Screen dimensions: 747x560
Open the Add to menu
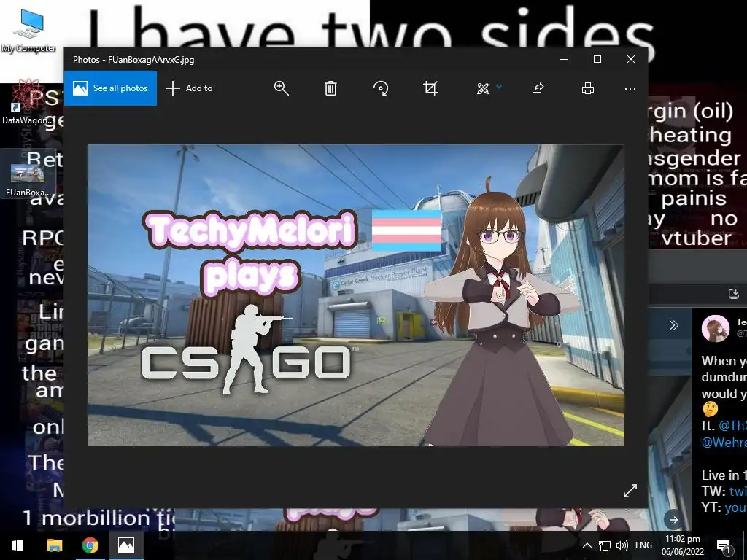click(x=189, y=88)
